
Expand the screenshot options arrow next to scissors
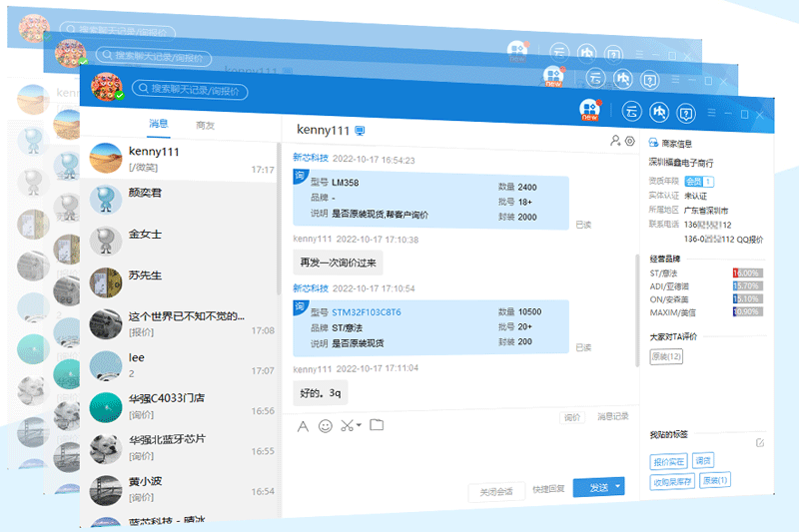tap(358, 426)
